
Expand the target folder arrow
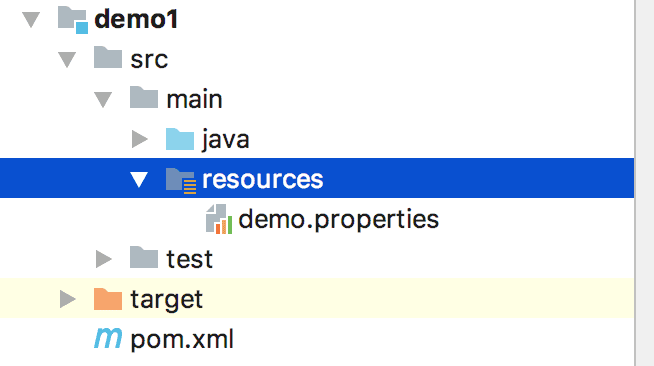[x=68, y=299]
